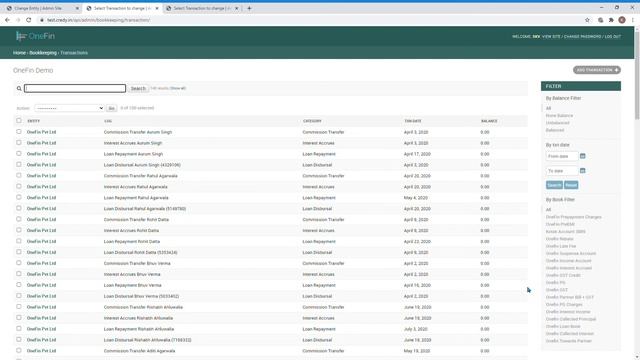Open the Action dropdown
Image resolution: width=640 pixels, height=360 pixels.
click(69, 108)
